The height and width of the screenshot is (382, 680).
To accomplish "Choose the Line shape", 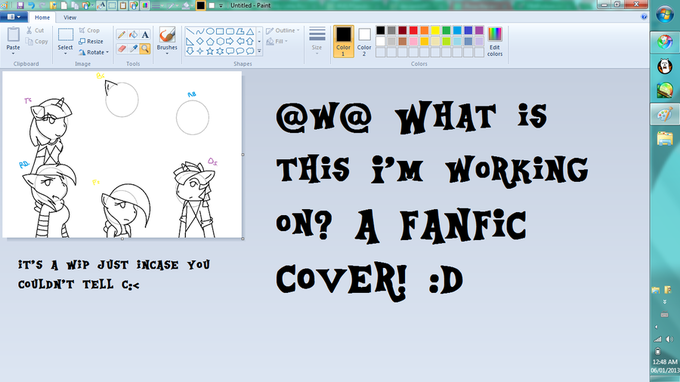I will (190, 31).
